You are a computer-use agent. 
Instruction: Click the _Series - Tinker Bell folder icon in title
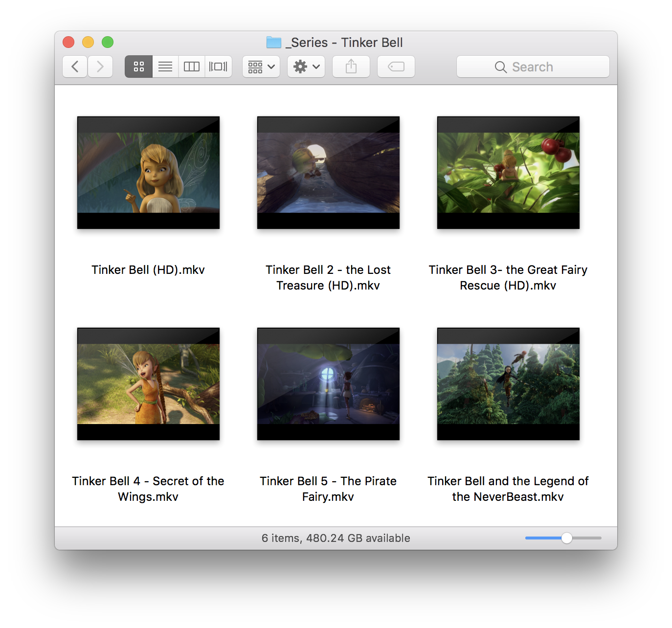[274, 43]
